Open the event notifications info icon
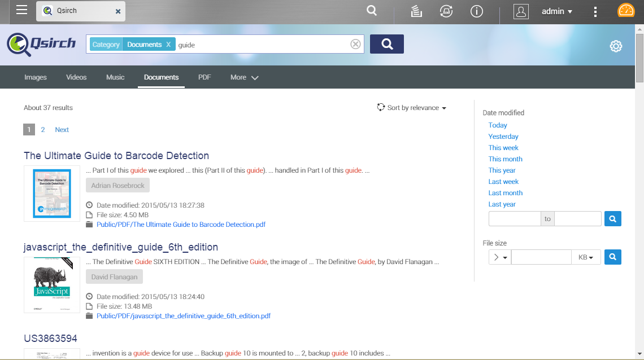 [477, 11]
